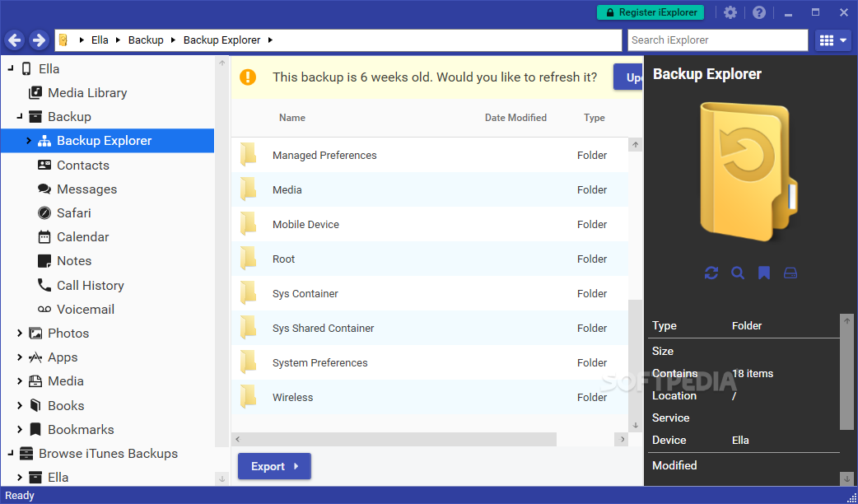Click the drive icon in details panel

(790, 273)
